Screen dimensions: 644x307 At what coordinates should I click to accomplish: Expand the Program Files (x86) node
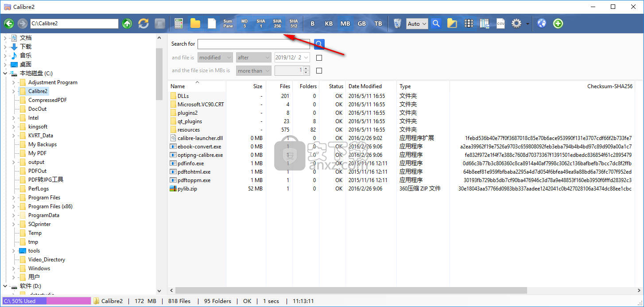click(x=14, y=206)
